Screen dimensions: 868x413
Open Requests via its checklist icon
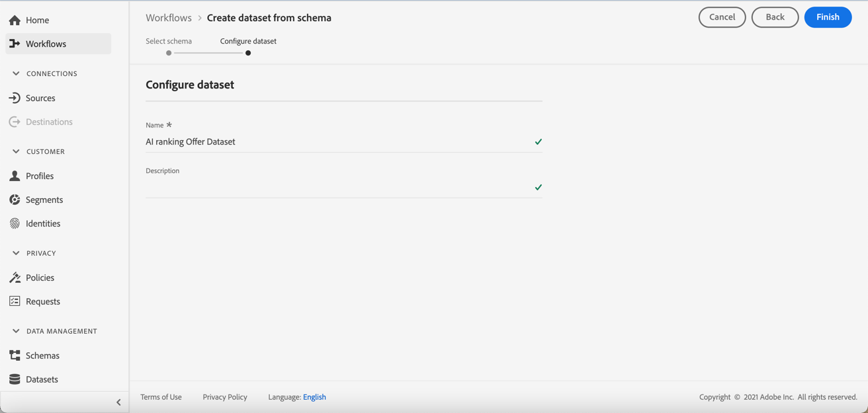(x=15, y=302)
